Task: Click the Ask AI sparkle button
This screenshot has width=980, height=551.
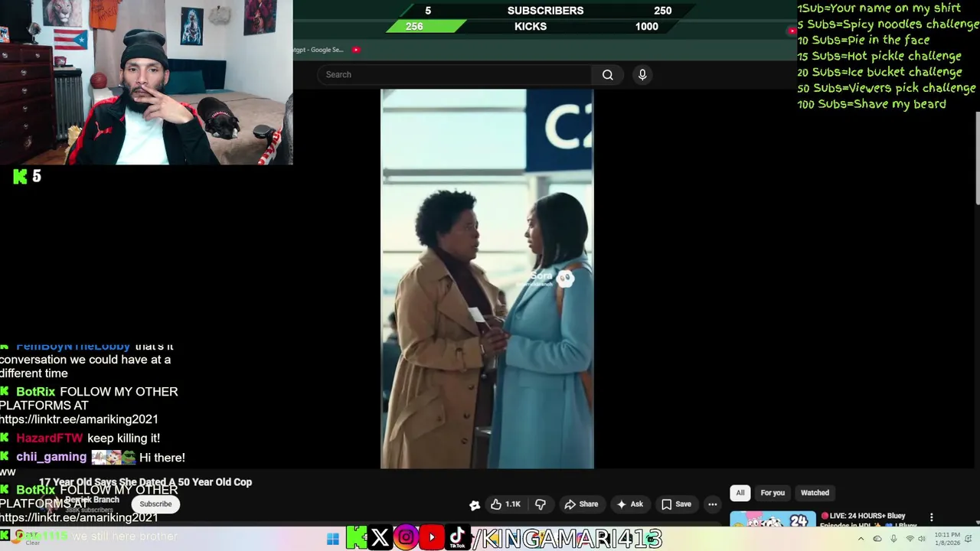Action: (629, 504)
